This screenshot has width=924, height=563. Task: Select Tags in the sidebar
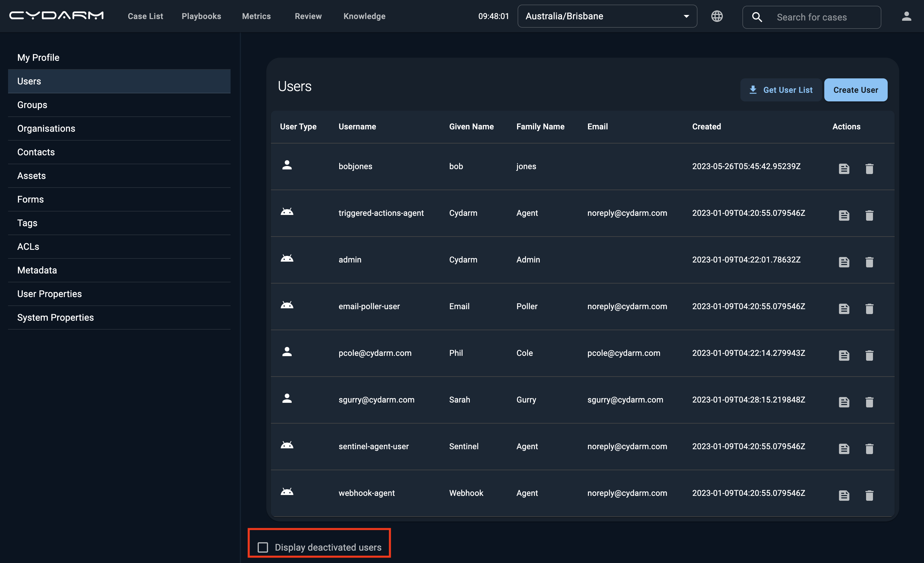[x=119, y=223]
